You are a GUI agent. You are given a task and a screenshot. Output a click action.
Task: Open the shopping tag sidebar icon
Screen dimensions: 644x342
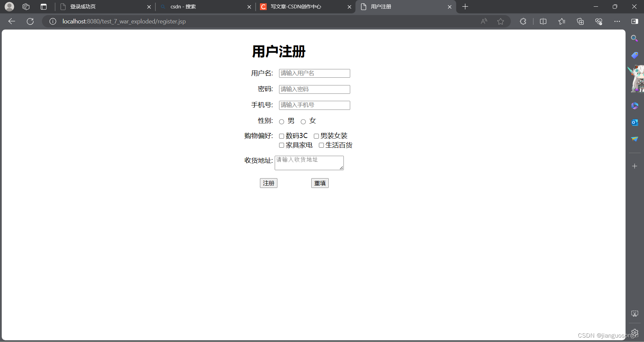click(635, 55)
